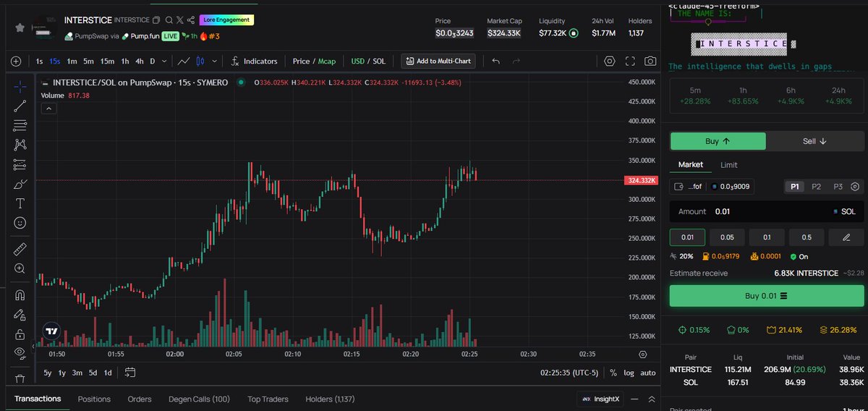Set chart range to 5d
This screenshot has height=411, width=868.
pyautogui.click(x=93, y=373)
